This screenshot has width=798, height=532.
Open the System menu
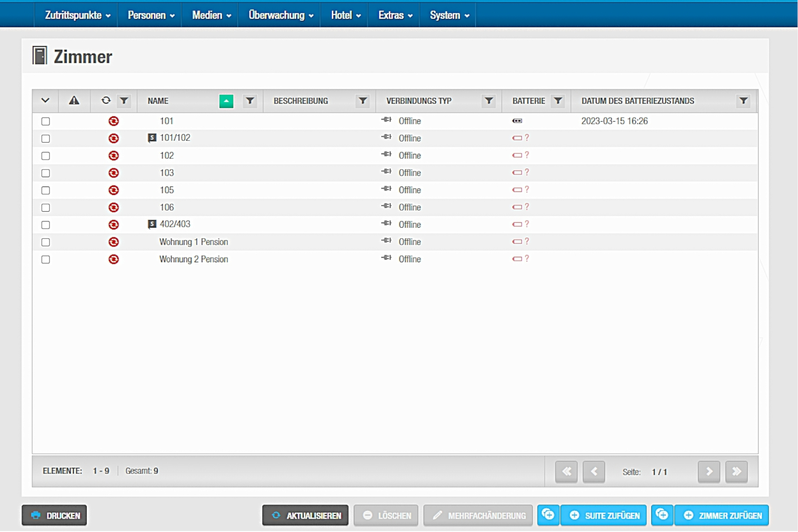click(449, 15)
